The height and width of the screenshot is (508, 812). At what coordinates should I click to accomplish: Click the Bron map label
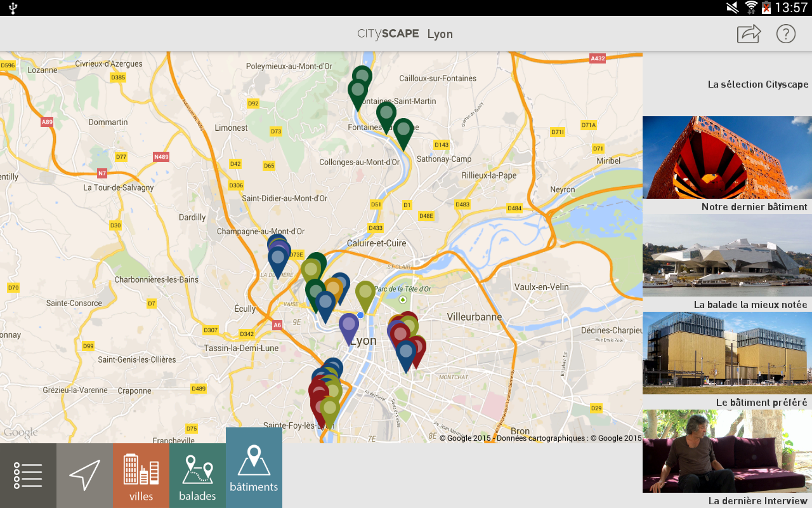point(520,432)
